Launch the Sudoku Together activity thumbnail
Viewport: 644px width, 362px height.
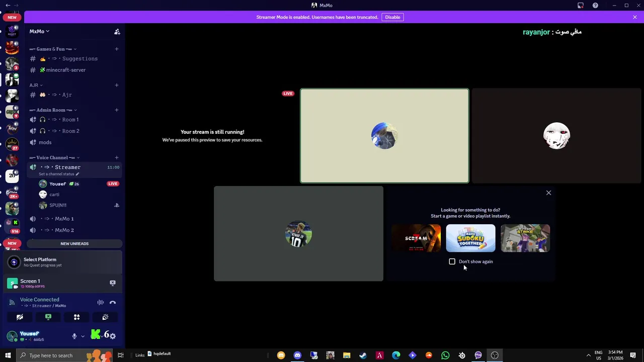pyautogui.click(x=470, y=238)
